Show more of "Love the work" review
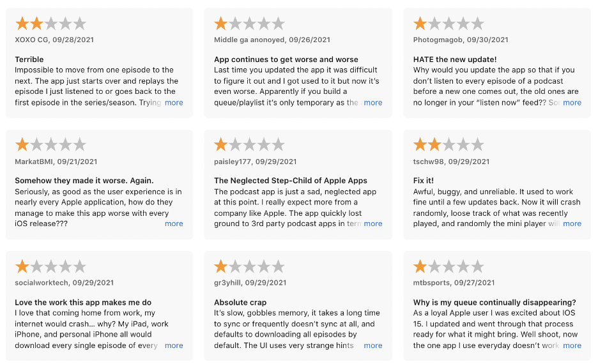The image size is (598, 364). (x=174, y=345)
